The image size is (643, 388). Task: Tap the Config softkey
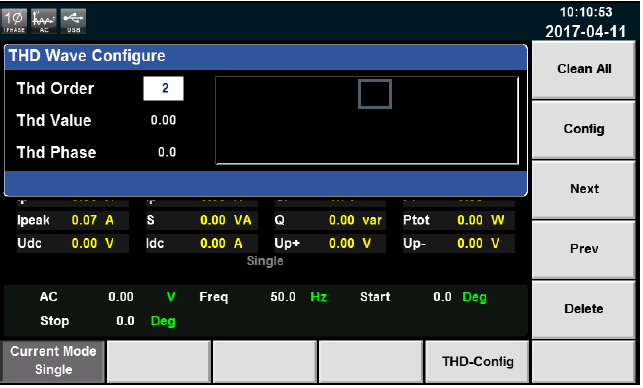584,130
